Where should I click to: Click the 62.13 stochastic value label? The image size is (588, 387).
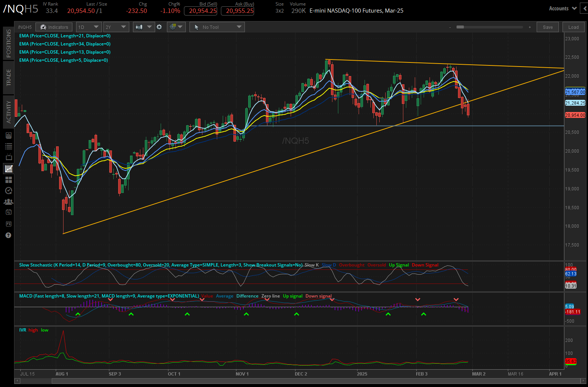point(571,274)
